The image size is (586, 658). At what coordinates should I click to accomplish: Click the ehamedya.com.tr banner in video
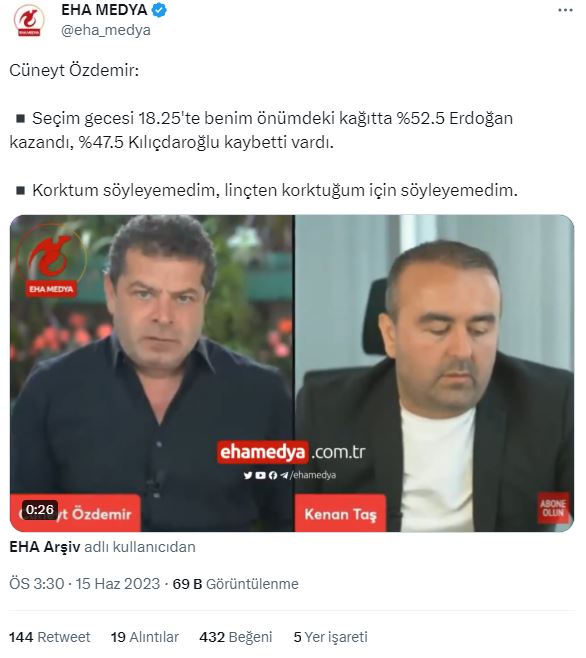pyautogui.click(x=292, y=452)
